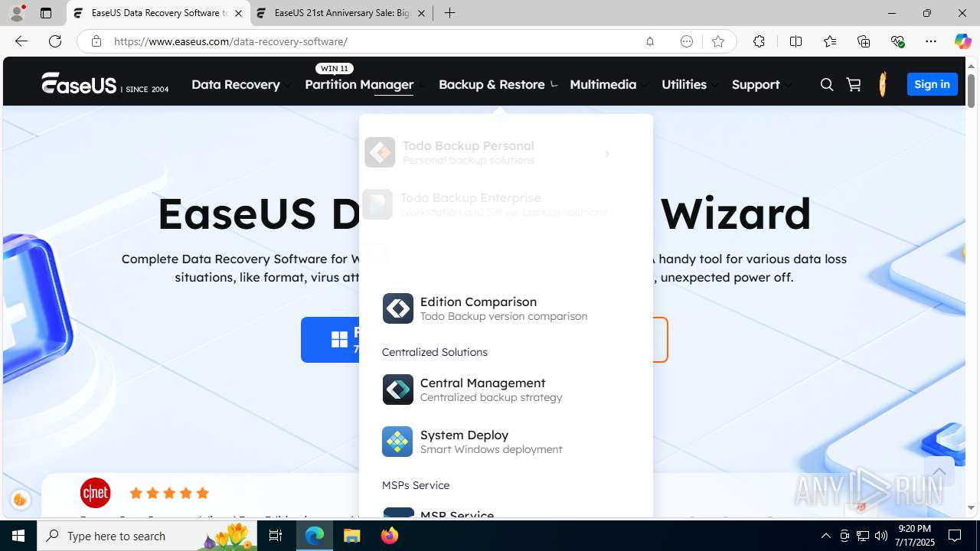Click the address bar URL field

click(x=375, y=41)
